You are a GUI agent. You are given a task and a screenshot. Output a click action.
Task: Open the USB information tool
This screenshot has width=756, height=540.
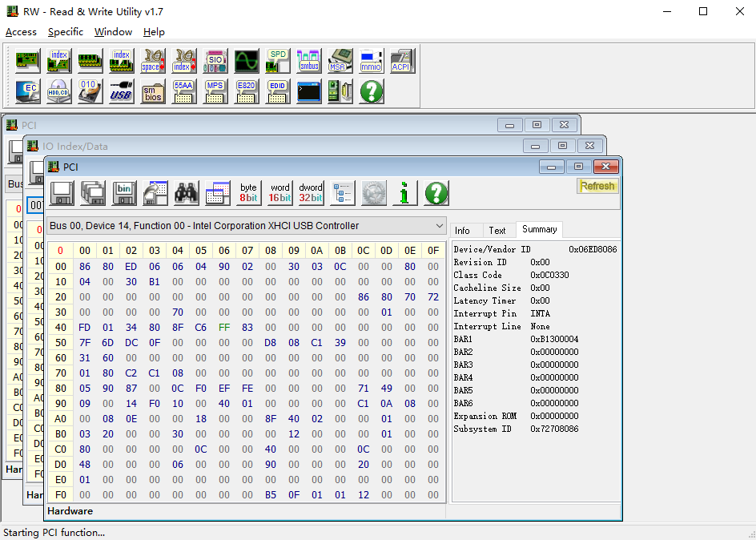(121, 91)
